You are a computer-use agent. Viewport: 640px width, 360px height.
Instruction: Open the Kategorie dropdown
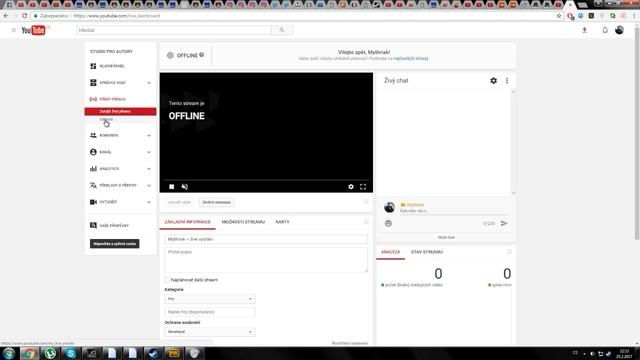point(210,299)
